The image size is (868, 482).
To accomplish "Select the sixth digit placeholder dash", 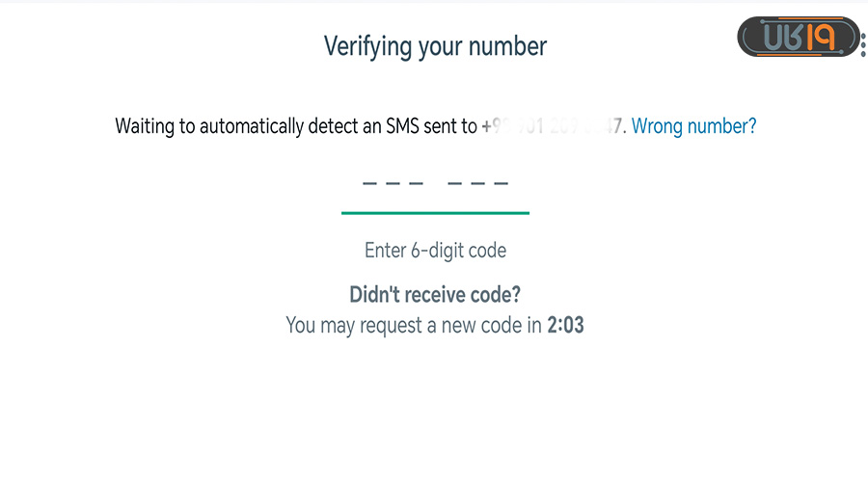I will point(501,183).
